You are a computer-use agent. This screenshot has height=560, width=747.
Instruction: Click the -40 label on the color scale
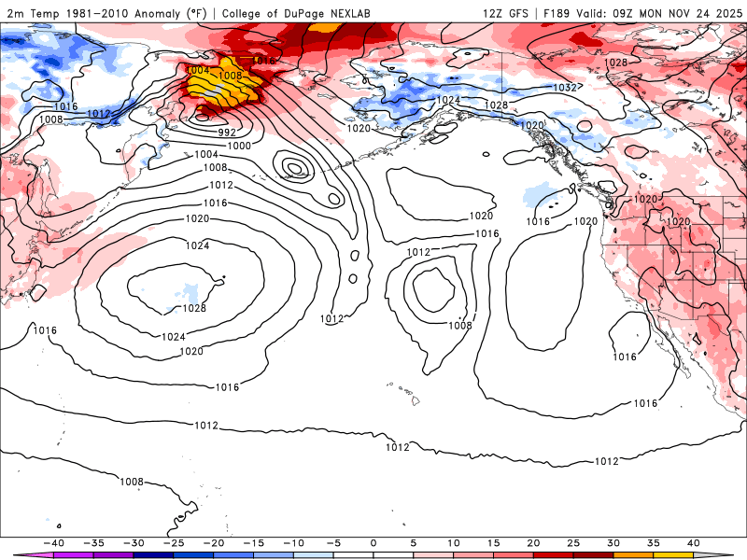coord(54,543)
